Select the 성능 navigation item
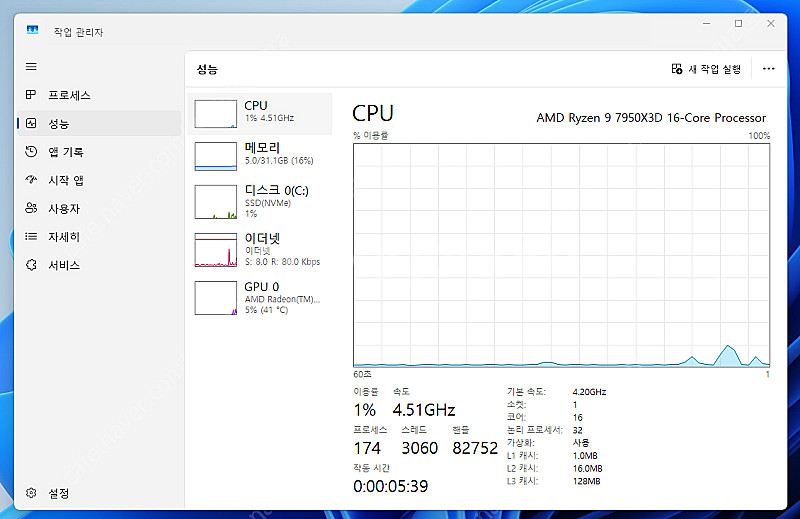The height and width of the screenshot is (519, 800). (99, 123)
